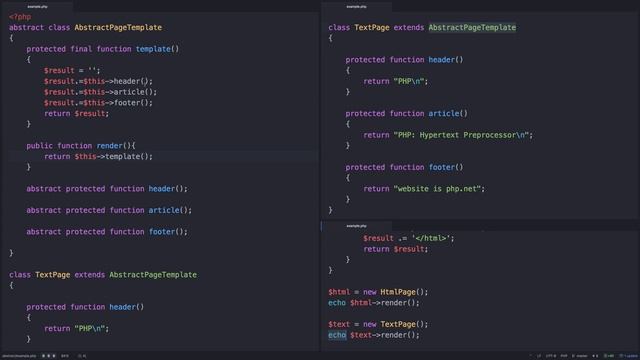The image size is (640, 360).
Task: Click highlighted AbstractPageTemplate in top-right pane
Action: coord(472,27)
